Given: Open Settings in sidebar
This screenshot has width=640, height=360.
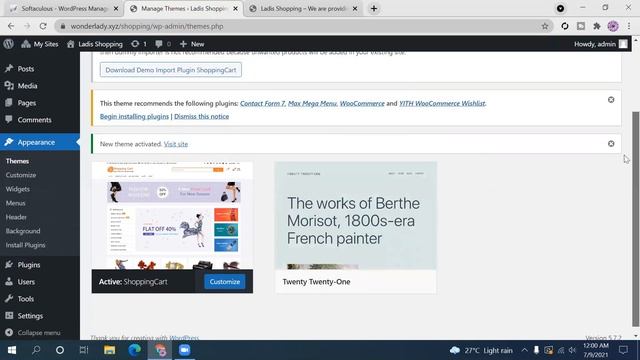Looking at the screenshot, I should click(30, 316).
